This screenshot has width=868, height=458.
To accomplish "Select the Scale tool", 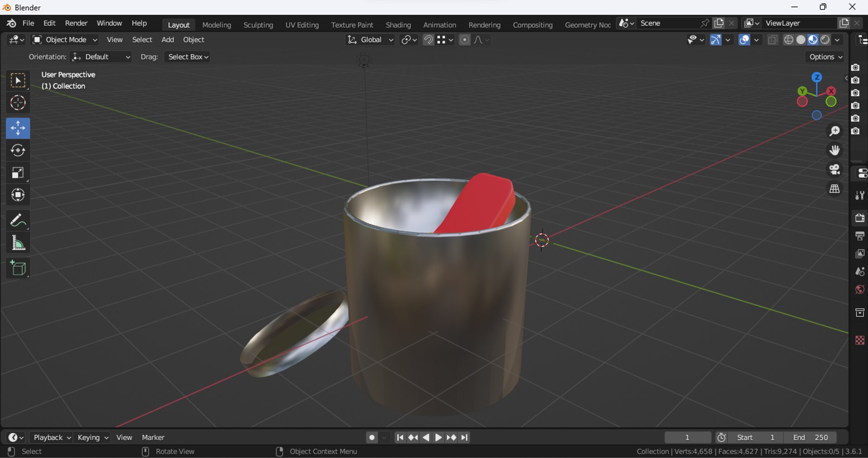I will [18, 173].
